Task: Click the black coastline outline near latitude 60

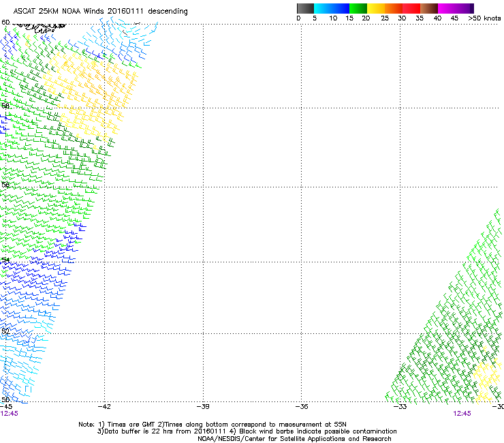Action: tap(40, 28)
